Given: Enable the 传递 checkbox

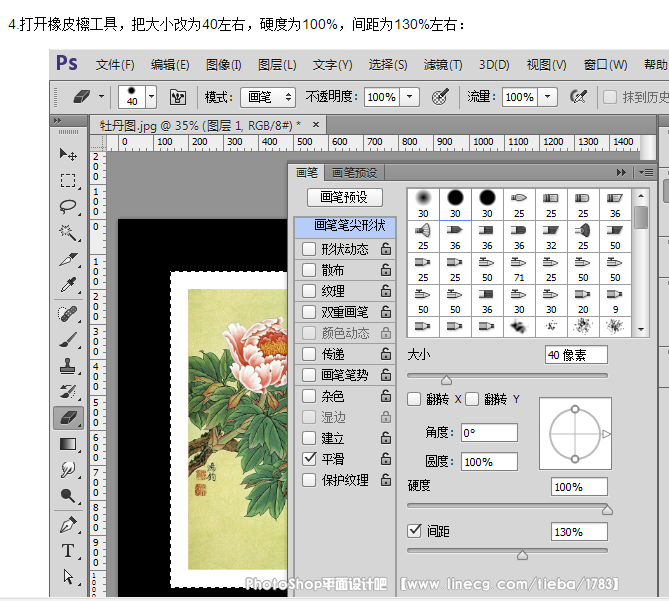Looking at the screenshot, I should tap(309, 354).
